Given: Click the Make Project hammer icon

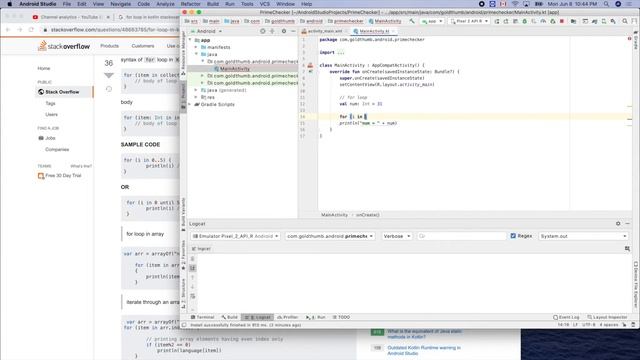Looking at the screenshot, I should (x=412, y=21).
